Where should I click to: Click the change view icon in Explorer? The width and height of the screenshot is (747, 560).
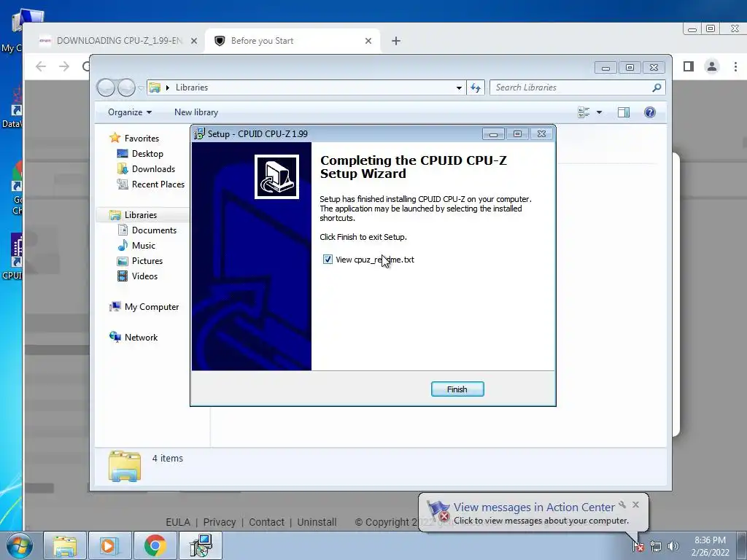pyautogui.click(x=584, y=112)
